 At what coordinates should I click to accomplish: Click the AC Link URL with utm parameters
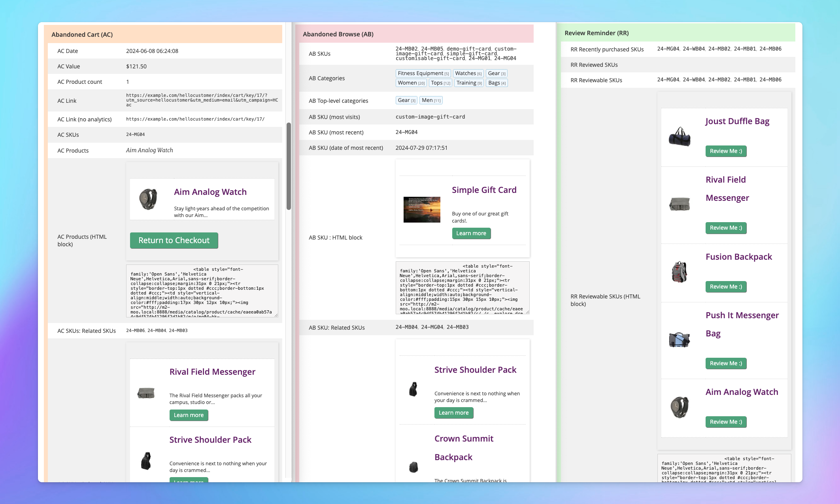(202, 100)
